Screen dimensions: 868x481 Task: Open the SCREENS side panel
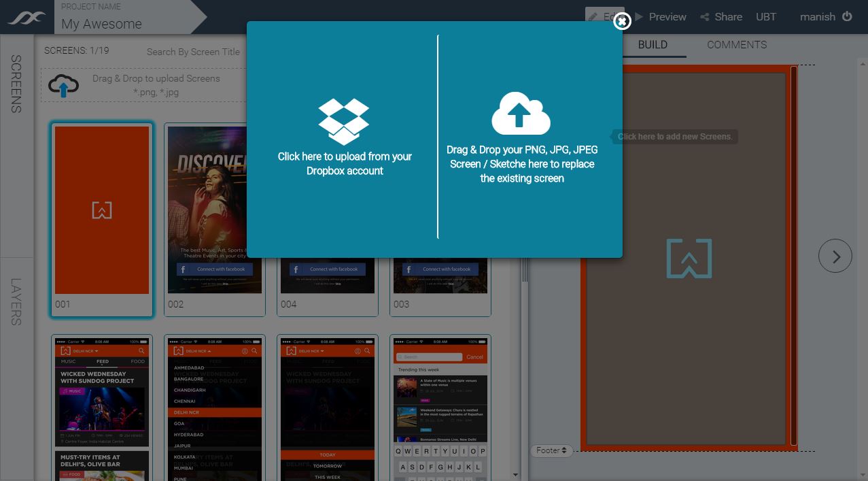(16, 84)
